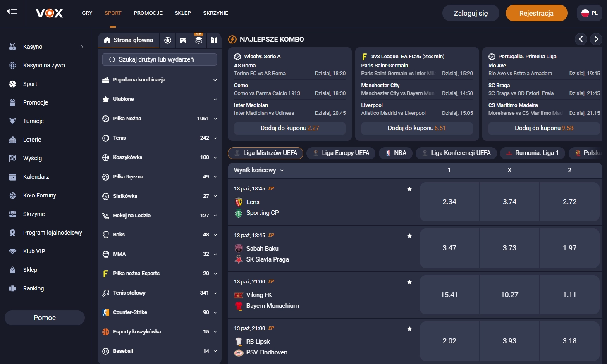607x364 pixels.
Task: Click the Rejestracja button
Action: coord(536,13)
